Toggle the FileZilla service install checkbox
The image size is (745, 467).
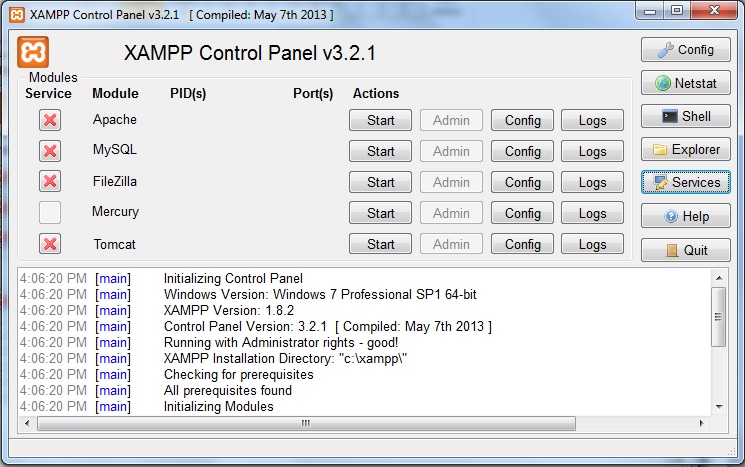50,181
